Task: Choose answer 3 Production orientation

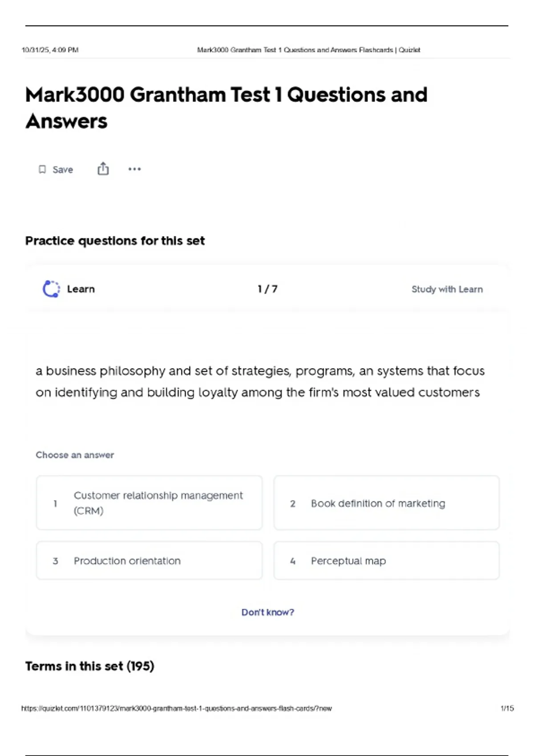Action: pos(149,560)
